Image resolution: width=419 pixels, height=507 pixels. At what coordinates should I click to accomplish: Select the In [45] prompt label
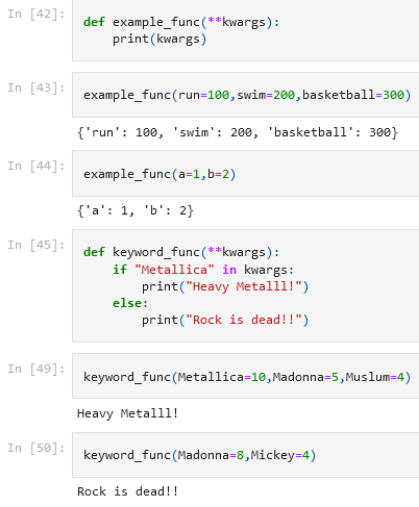pos(36,245)
